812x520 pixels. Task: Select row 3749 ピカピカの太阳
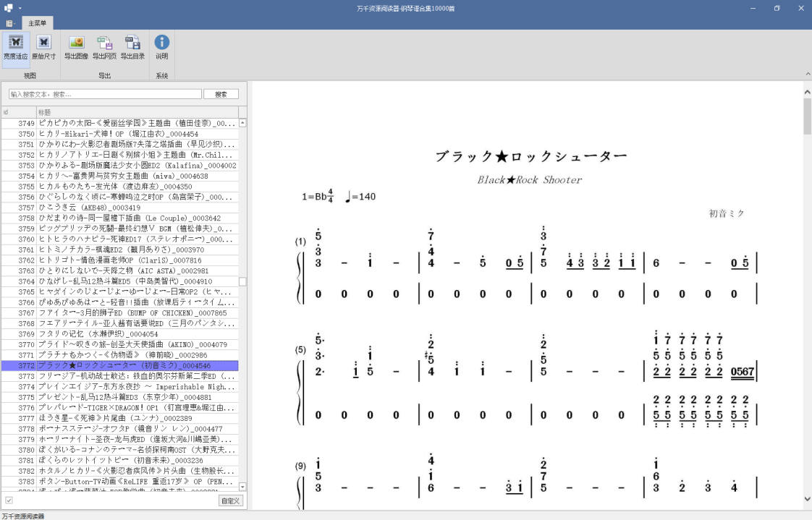point(119,123)
